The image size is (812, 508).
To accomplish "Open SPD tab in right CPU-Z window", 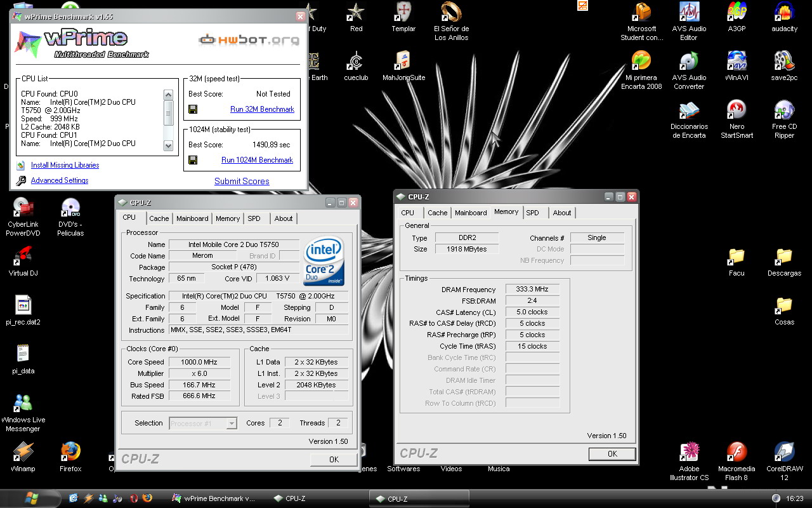I will tap(533, 213).
